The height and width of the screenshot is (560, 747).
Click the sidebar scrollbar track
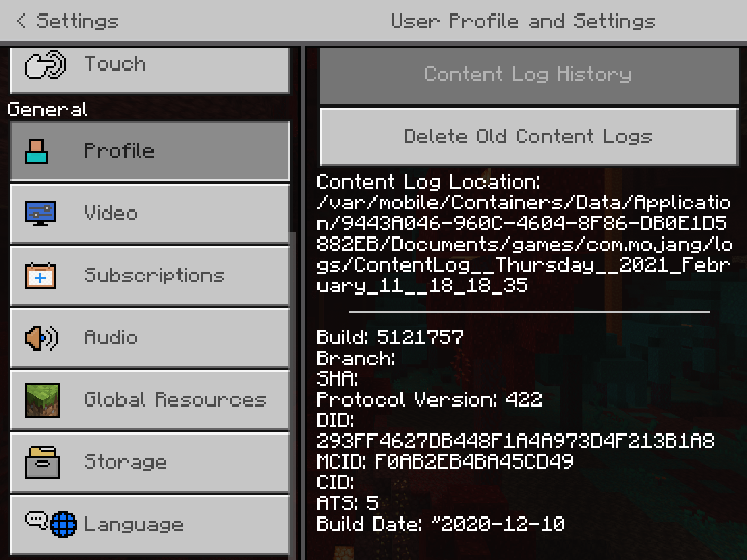click(x=294, y=394)
